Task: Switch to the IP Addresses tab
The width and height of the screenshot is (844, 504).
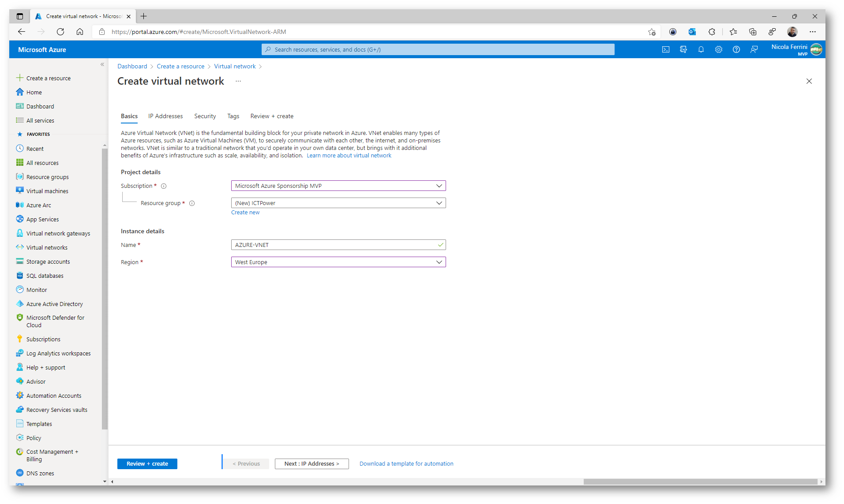Action: click(x=165, y=116)
